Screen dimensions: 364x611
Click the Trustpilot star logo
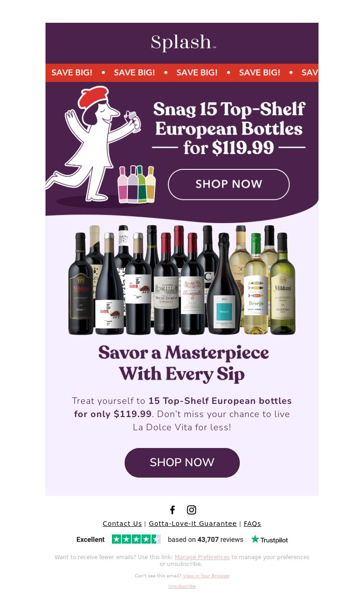[269, 540]
